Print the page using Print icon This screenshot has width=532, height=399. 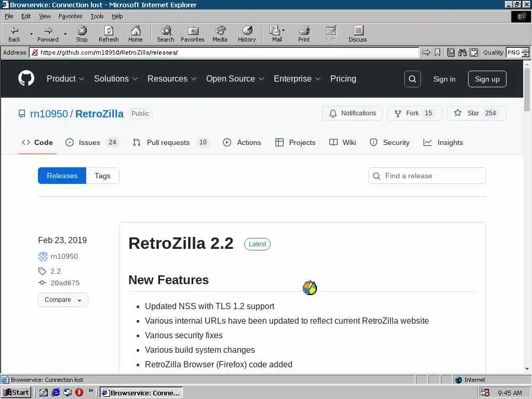304,34
